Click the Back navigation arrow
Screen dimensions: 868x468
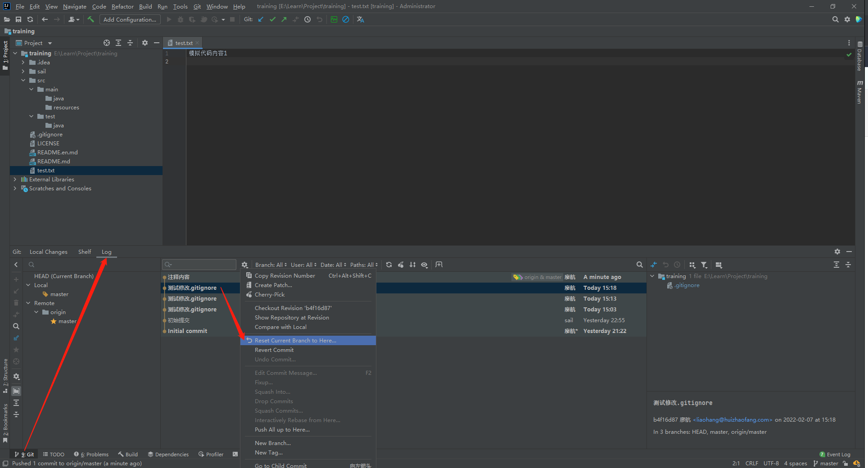coord(45,19)
